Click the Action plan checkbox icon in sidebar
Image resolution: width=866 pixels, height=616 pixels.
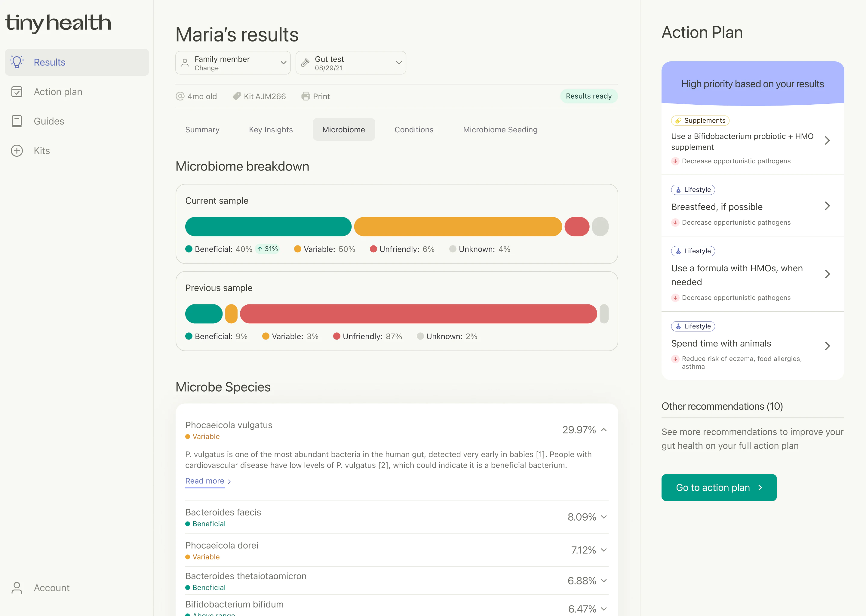point(17,91)
